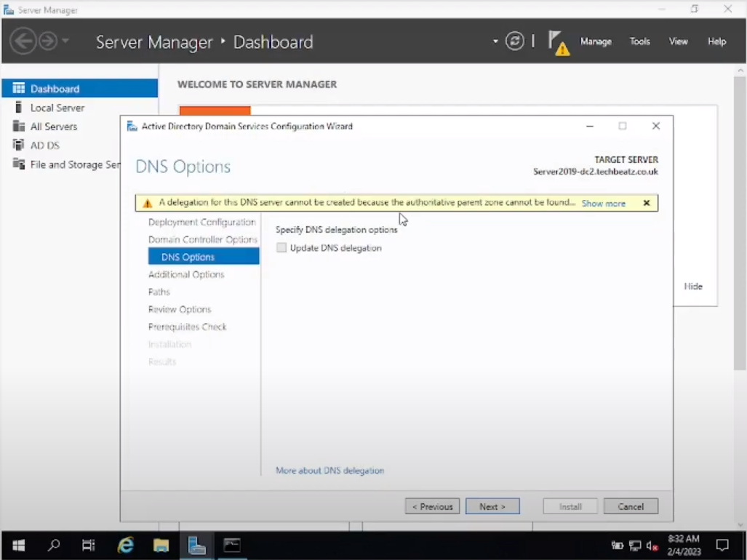Viewport: 747px width, 560px height.
Task: Select AD DS in the sidebar
Action: (45, 145)
